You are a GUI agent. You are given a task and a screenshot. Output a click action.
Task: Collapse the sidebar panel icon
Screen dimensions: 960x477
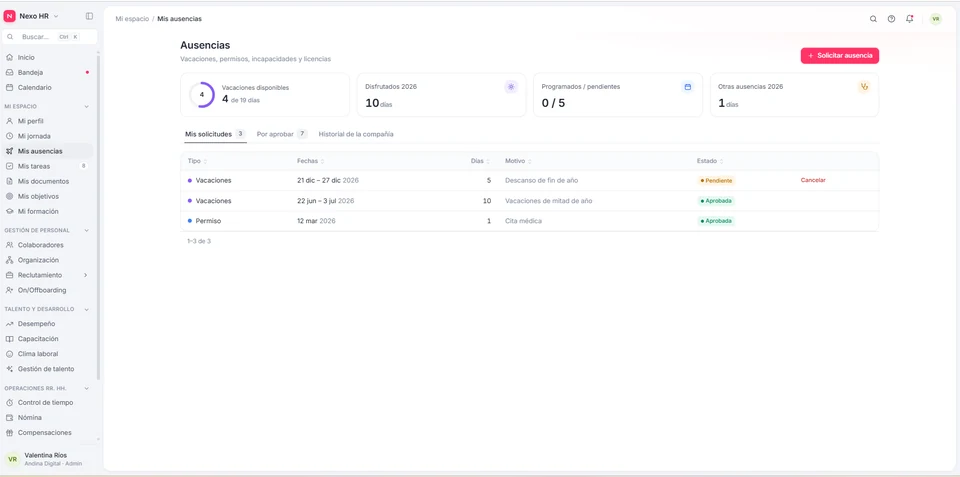coord(89,16)
